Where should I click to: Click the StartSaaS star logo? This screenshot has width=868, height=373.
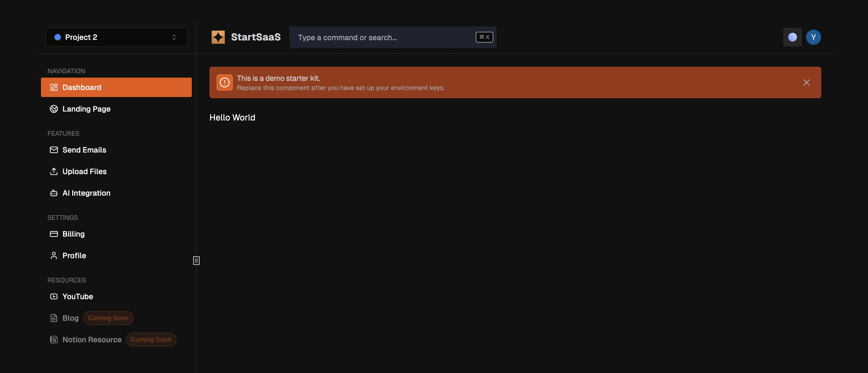pos(218,37)
